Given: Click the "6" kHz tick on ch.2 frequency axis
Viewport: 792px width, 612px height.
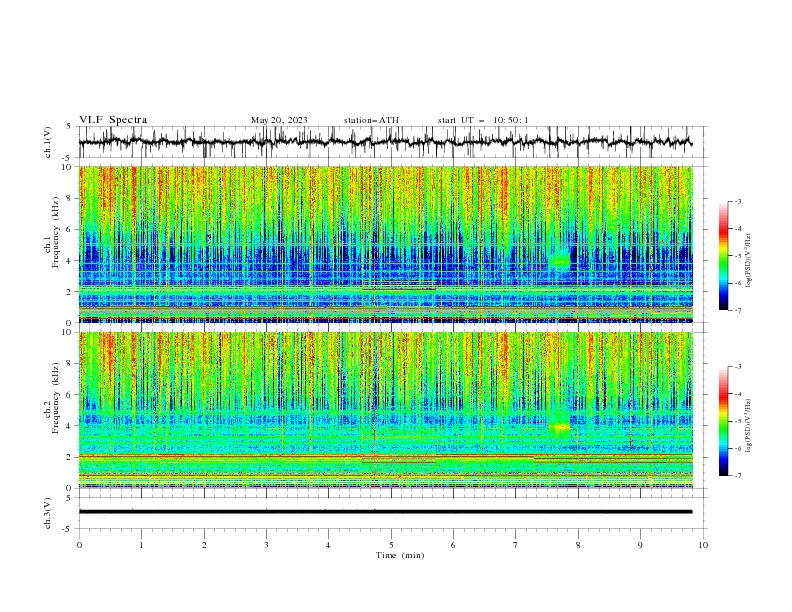Looking at the screenshot, I should pos(70,395).
